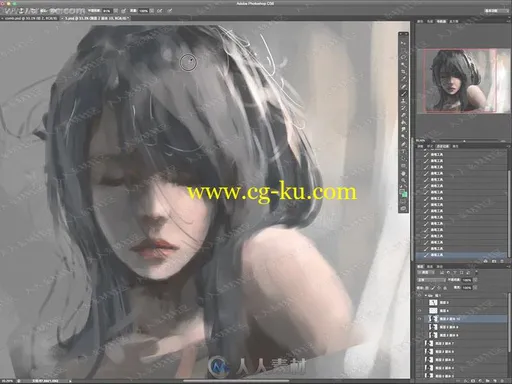Adjust the Navigator zoom slider
The height and width of the screenshot is (384, 512).
(x=464, y=141)
